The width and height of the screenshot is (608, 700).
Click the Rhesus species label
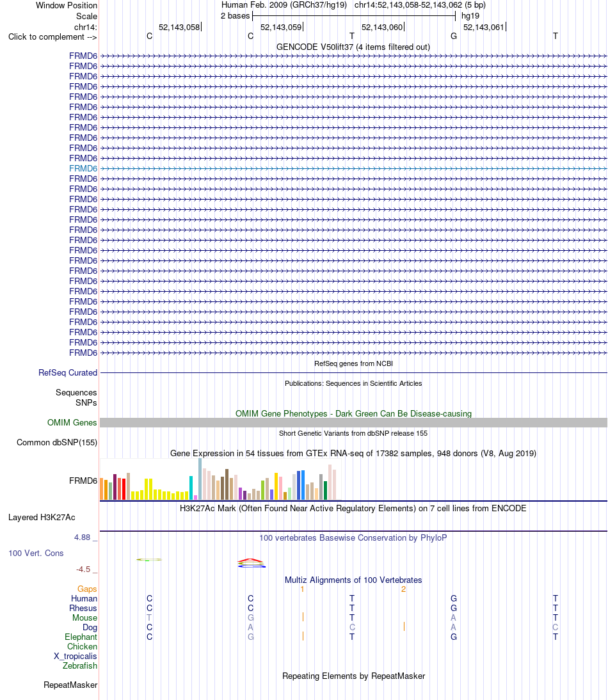[83, 608]
